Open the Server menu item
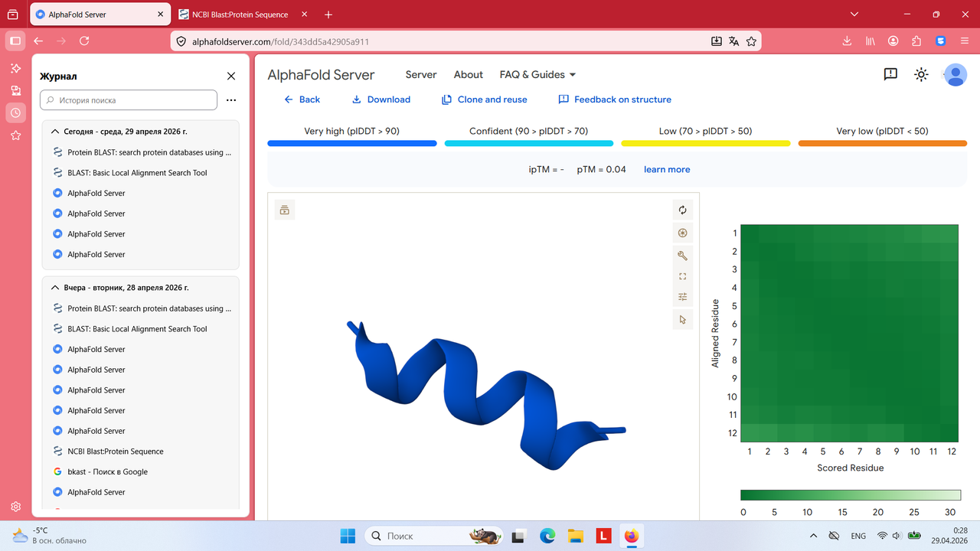The image size is (980, 551). [x=421, y=75]
